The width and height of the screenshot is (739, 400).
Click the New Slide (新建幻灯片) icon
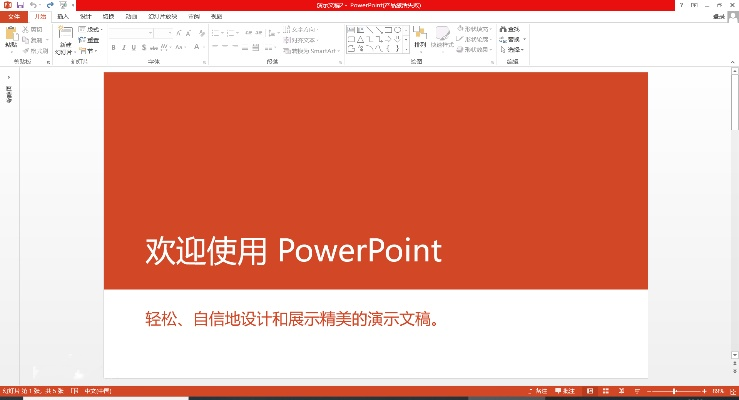(65, 38)
